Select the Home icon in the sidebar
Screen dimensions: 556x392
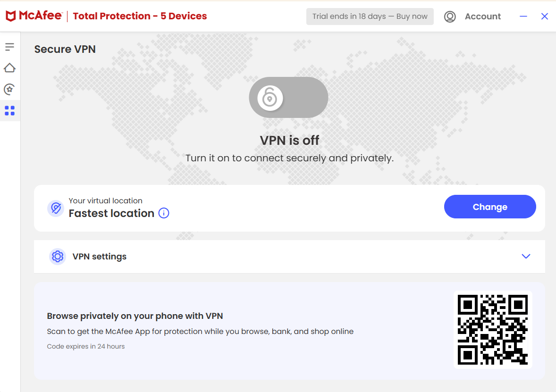(10, 67)
